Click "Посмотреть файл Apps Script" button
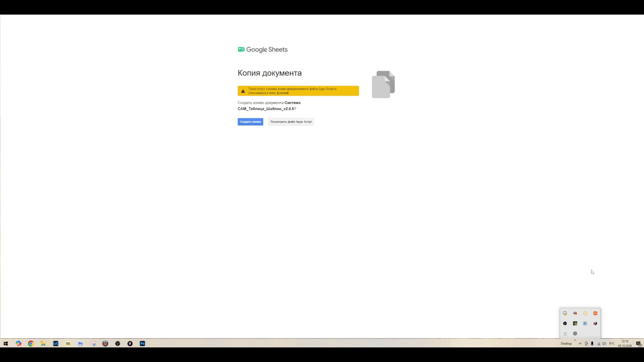644x362 pixels. (291, 122)
